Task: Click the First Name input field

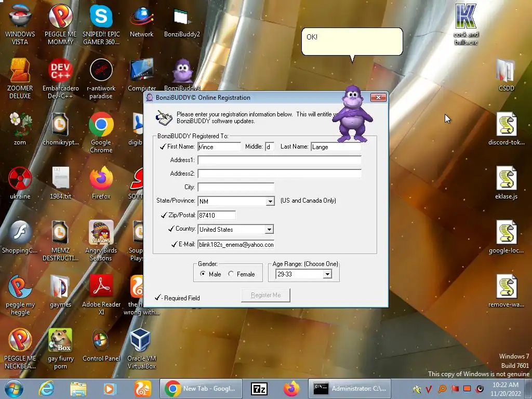Action: [219, 147]
